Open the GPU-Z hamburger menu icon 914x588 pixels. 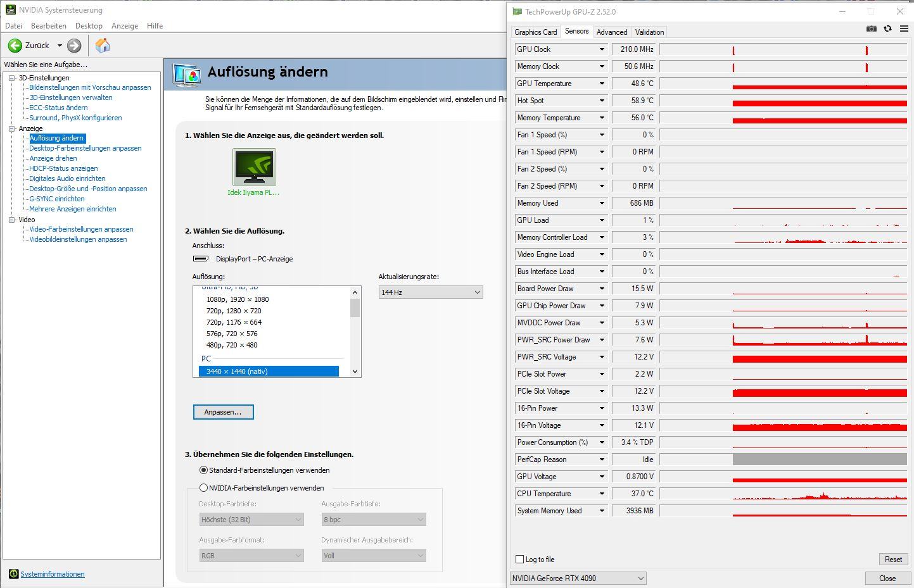click(x=904, y=29)
